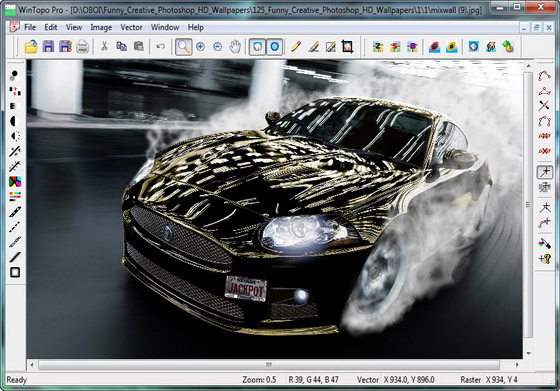Click the 'R 39, G 44, B 47' status value
Screen dimensions: 560x391
[x=314, y=380]
